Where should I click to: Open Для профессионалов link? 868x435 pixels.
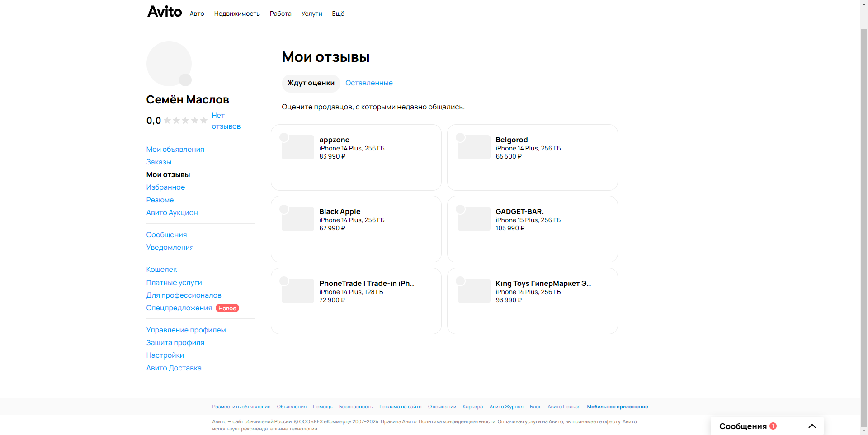pos(184,295)
